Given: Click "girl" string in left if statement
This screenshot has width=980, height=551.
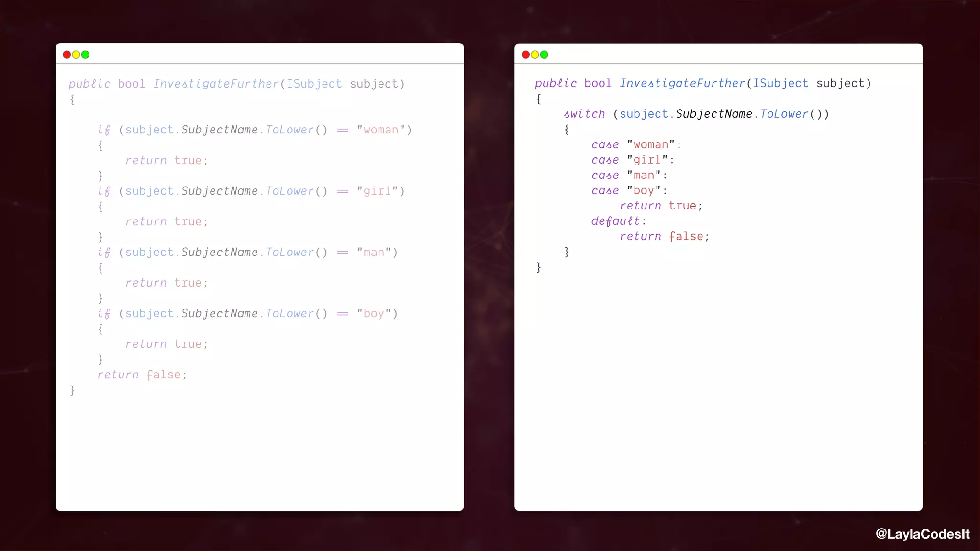Looking at the screenshot, I should tap(378, 191).
